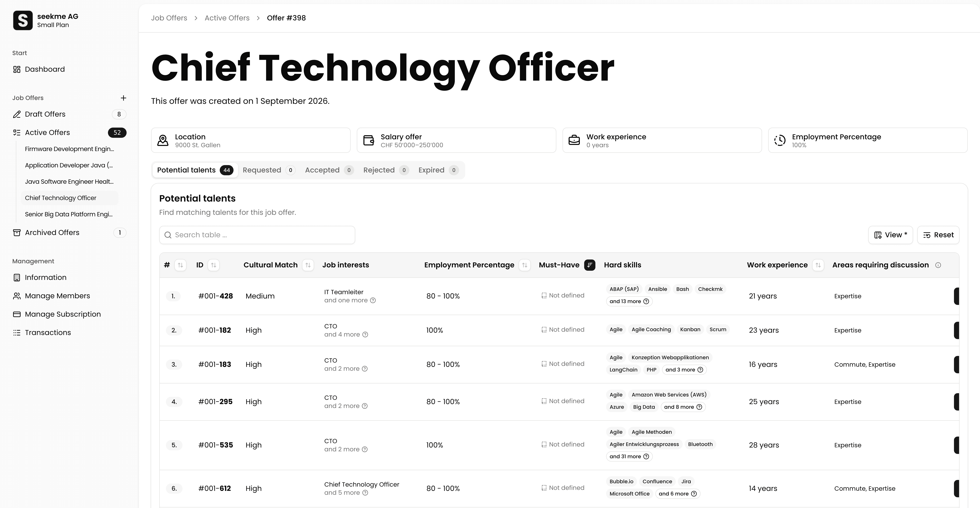This screenshot has width=980, height=508.
Task: Click the Location card icon
Action: click(163, 140)
